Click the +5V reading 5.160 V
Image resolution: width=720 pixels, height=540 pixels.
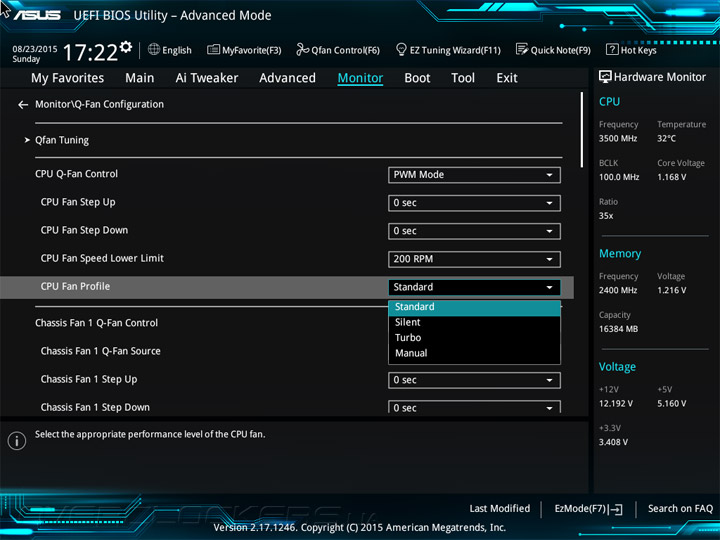672,404
